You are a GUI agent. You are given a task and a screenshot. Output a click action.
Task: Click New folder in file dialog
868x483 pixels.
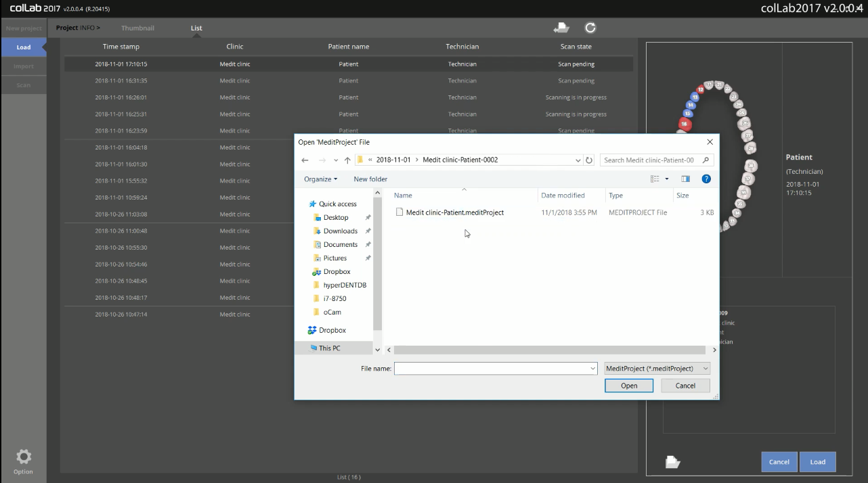[370, 179]
